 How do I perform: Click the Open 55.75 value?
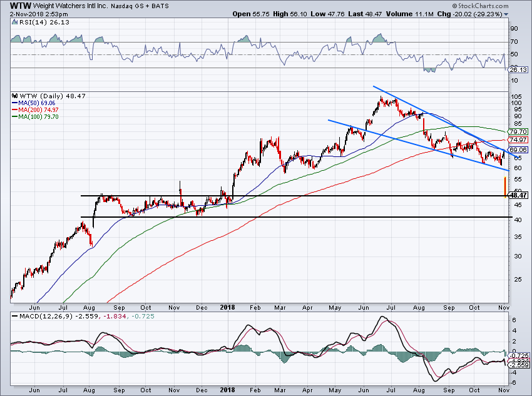251,14
